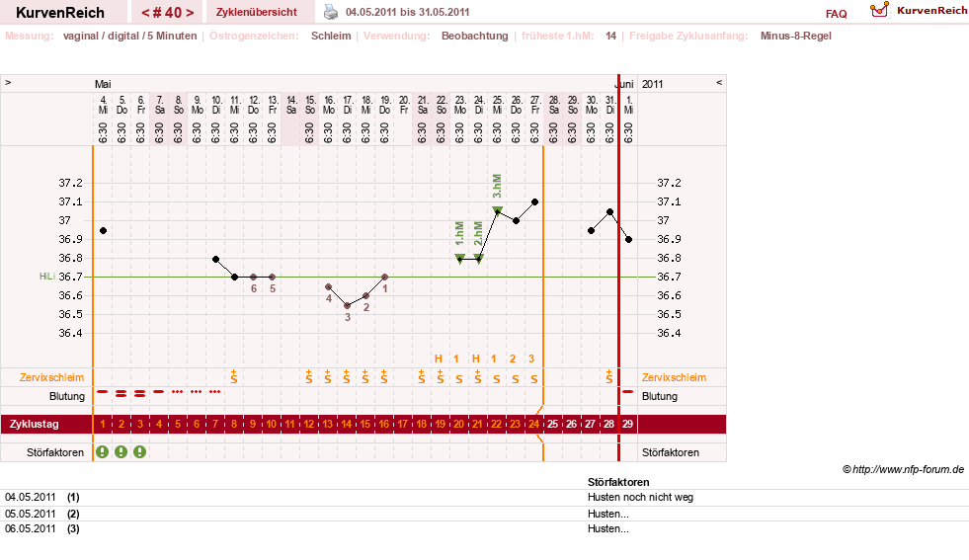Select the lowest temperature point labeled 3
This screenshot has width=969, height=560.
coord(348,306)
